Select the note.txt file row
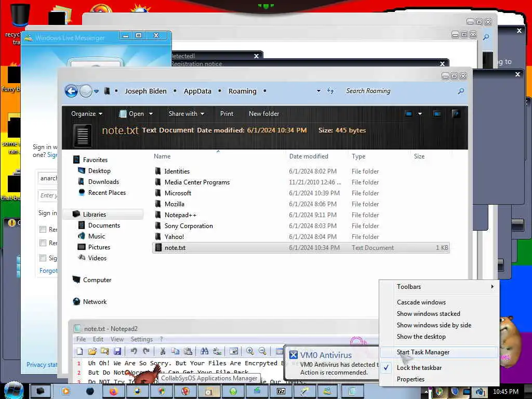The width and height of the screenshot is (532, 399). [x=301, y=248]
